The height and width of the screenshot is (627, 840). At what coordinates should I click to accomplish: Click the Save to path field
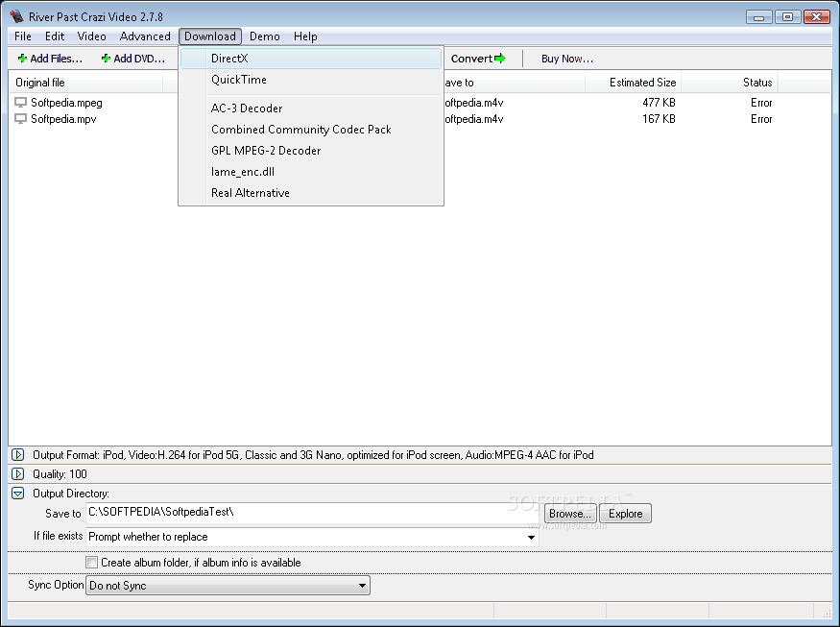pyautogui.click(x=312, y=513)
